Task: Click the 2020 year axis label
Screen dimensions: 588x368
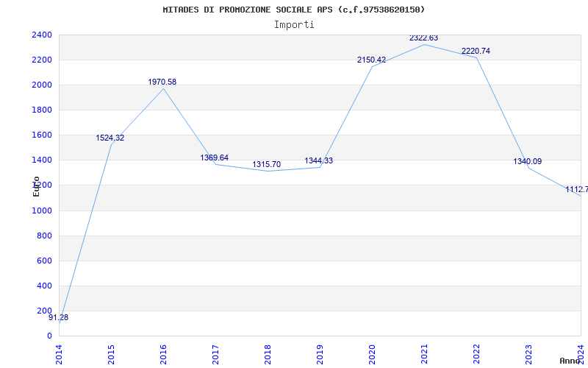Action: [x=372, y=355]
